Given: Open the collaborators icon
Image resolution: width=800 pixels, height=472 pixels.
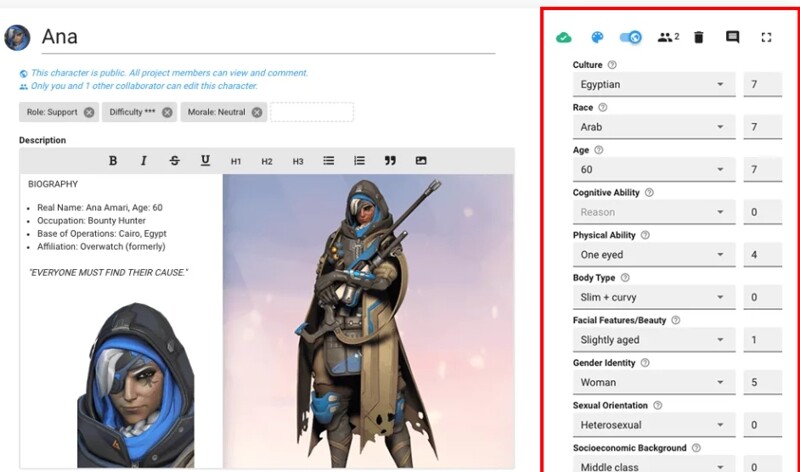Looking at the screenshot, I should [667, 38].
